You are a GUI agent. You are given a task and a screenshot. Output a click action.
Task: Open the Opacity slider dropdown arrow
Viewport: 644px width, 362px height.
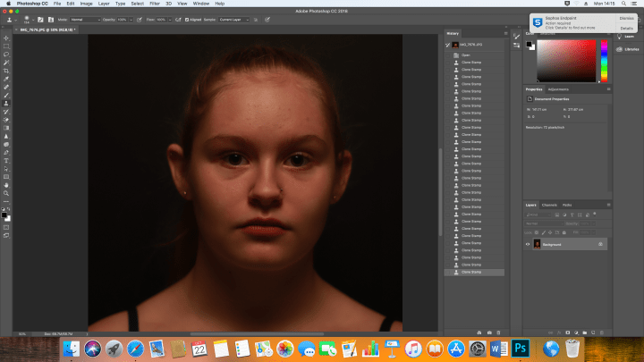point(131,20)
